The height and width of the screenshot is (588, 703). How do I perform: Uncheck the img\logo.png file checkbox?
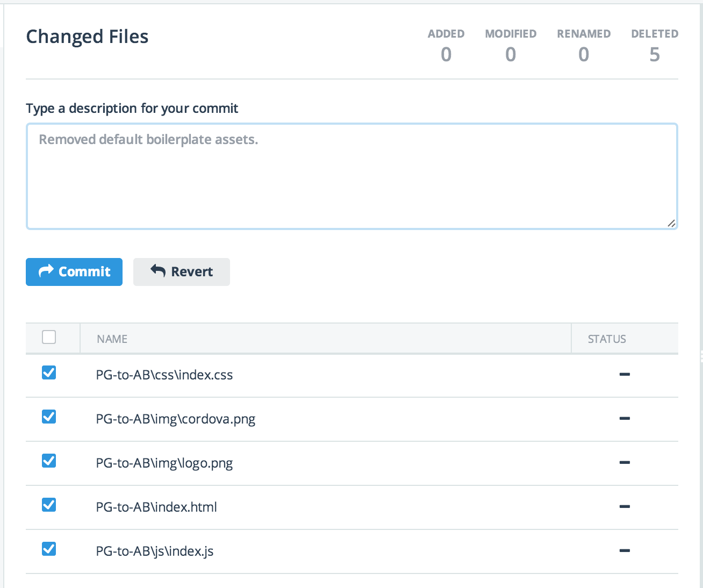pyautogui.click(x=49, y=461)
